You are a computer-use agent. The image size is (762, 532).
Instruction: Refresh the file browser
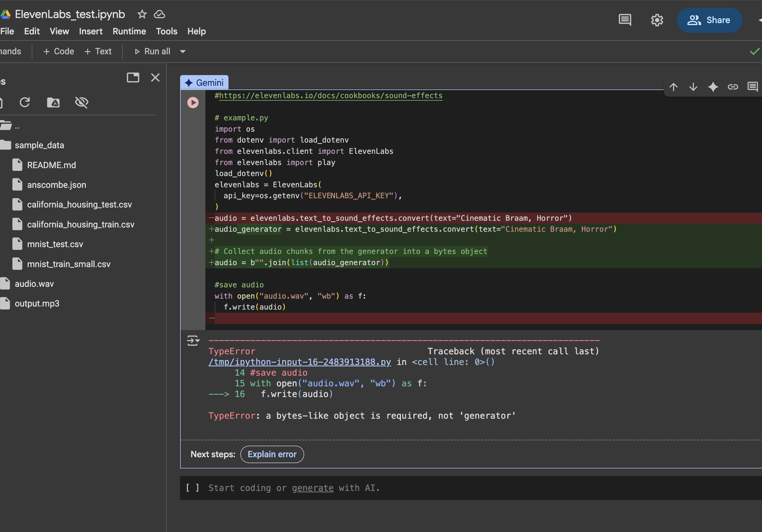click(x=25, y=102)
